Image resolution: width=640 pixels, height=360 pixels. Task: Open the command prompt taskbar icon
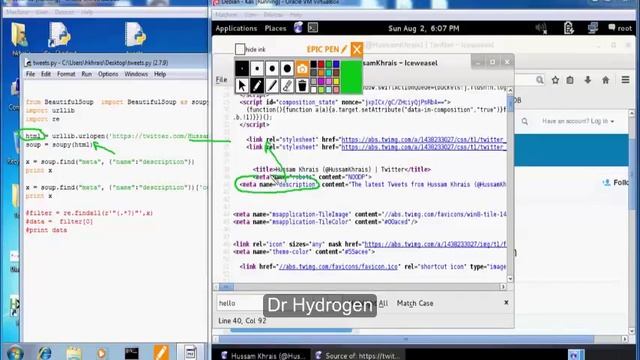(x=131, y=353)
